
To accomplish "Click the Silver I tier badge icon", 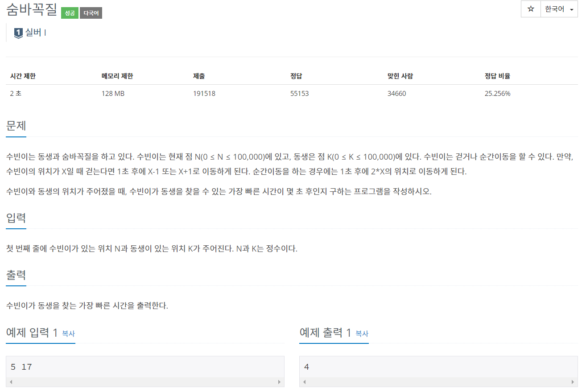I will click(18, 33).
